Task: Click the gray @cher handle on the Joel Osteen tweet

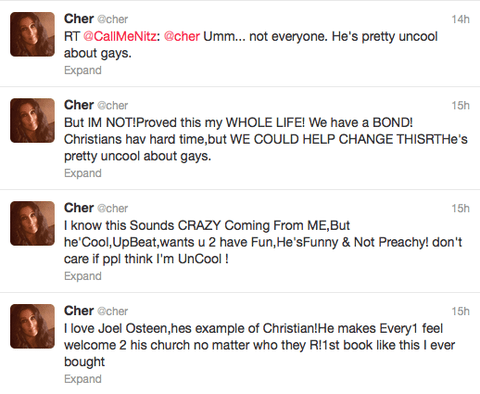Action: 113,311
